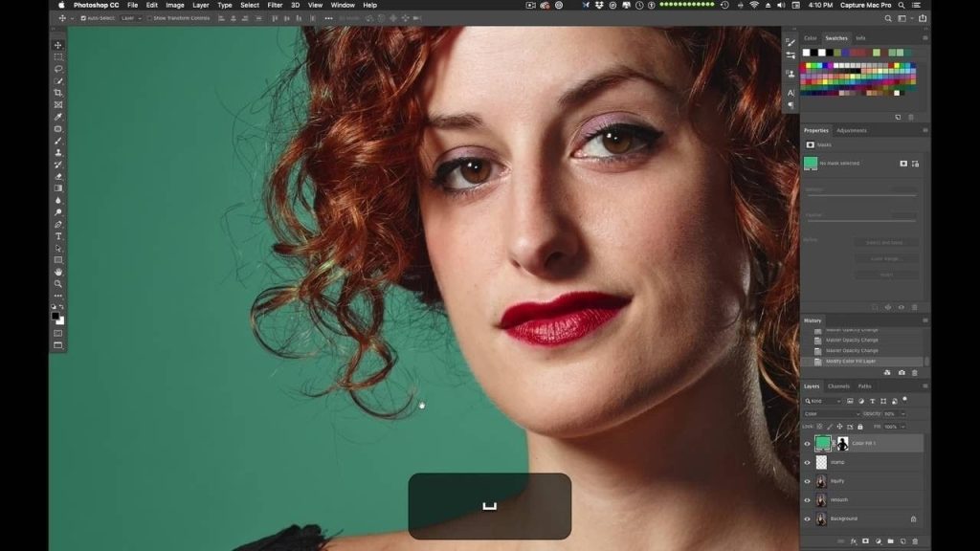Image resolution: width=980 pixels, height=551 pixels.
Task: Toggle the layer filter on/off switch
Action: pos(905,400)
